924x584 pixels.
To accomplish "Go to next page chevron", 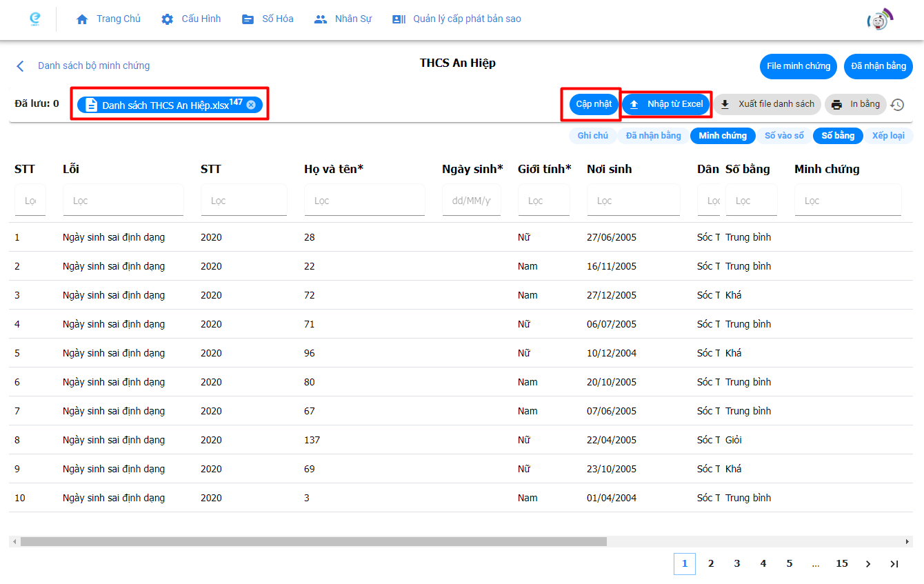I will pos(868,564).
